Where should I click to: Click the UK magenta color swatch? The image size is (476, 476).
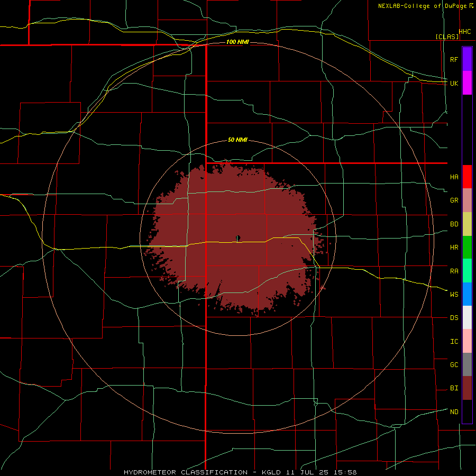point(467,83)
